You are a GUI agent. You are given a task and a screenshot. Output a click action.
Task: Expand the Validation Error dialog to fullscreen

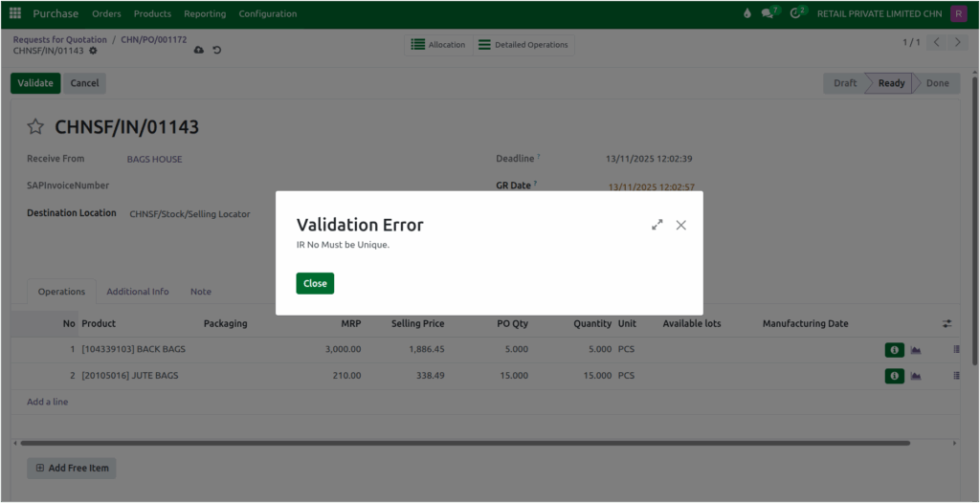pos(657,225)
